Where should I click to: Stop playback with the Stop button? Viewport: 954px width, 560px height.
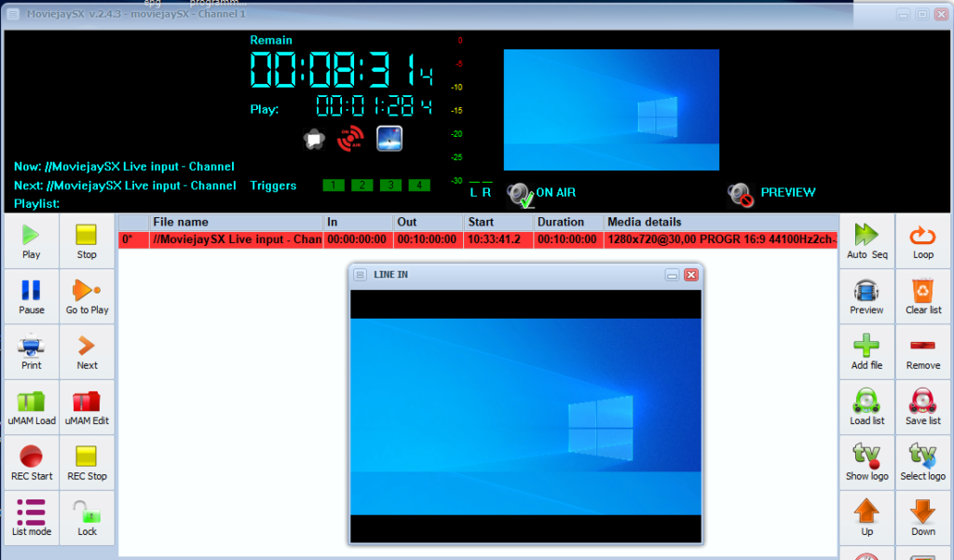pos(87,241)
